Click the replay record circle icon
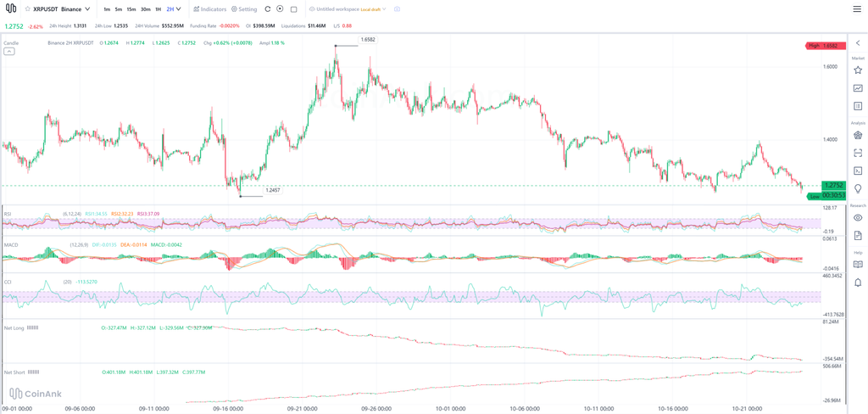 tap(280, 8)
